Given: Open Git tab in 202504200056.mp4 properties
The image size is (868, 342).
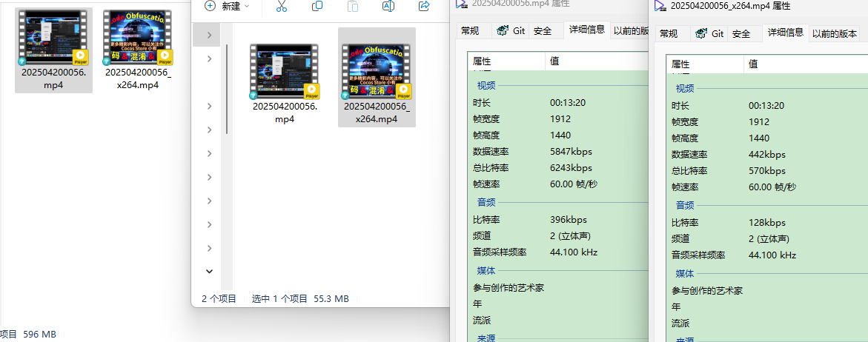Looking at the screenshot, I should coord(511,31).
